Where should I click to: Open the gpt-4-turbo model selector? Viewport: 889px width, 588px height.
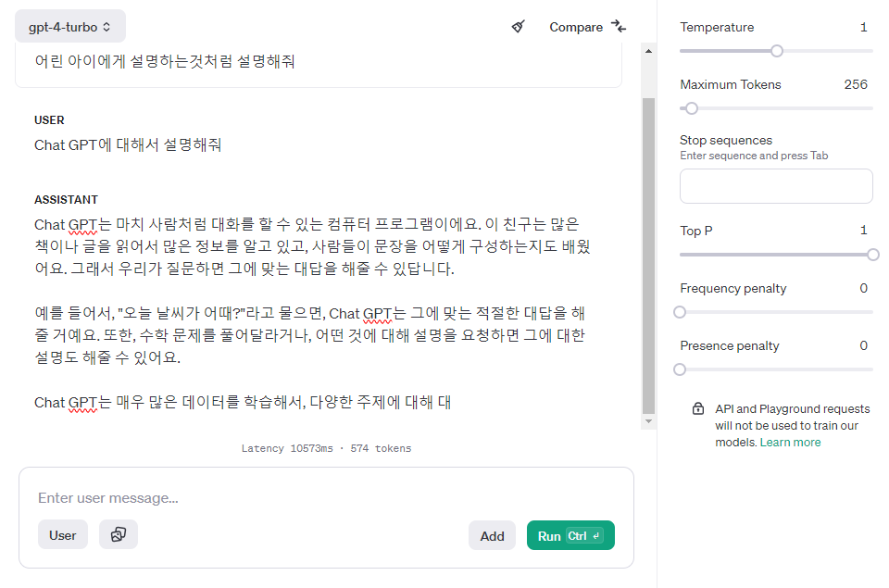[69, 27]
